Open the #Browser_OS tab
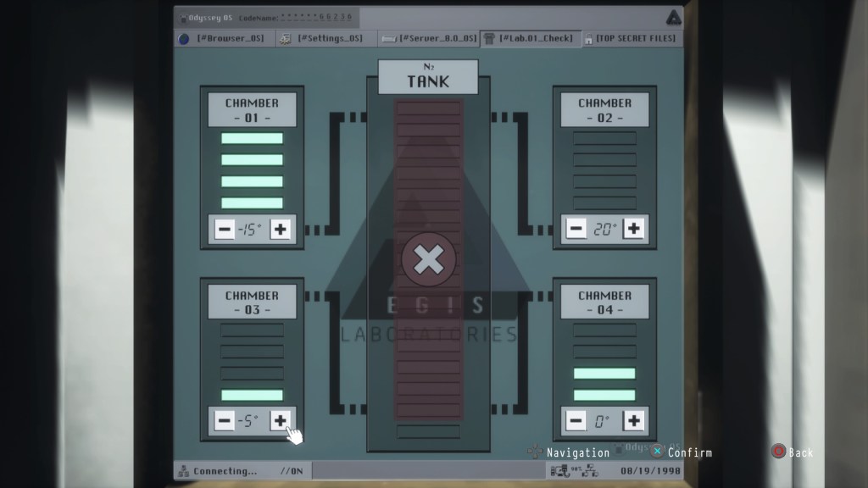The width and height of the screenshot is (868, 488). pos(224,38)
